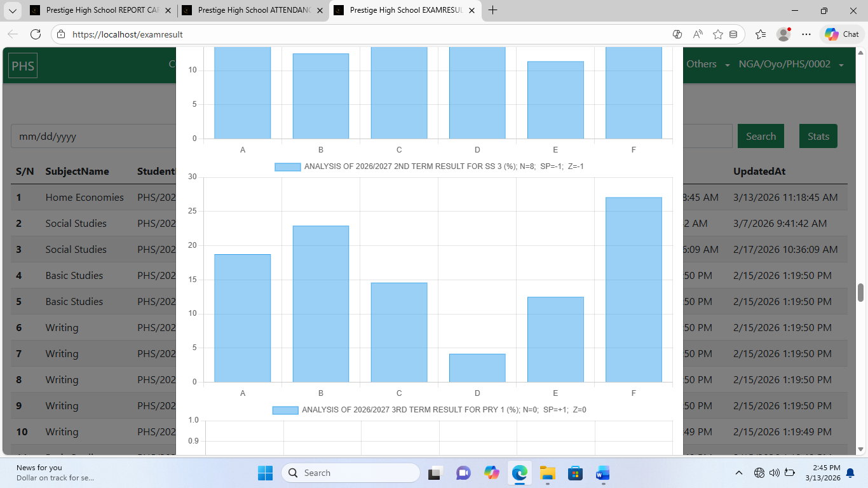Image resolution: width=868 pixels, height=488 pixels.
Task: Open the browser tab list dropdown
Action: 13,11
